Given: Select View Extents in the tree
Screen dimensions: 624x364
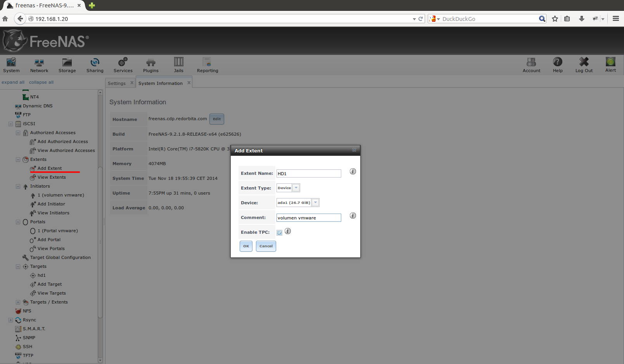Looking at the screenshot, I should click(x=52, y=177).
